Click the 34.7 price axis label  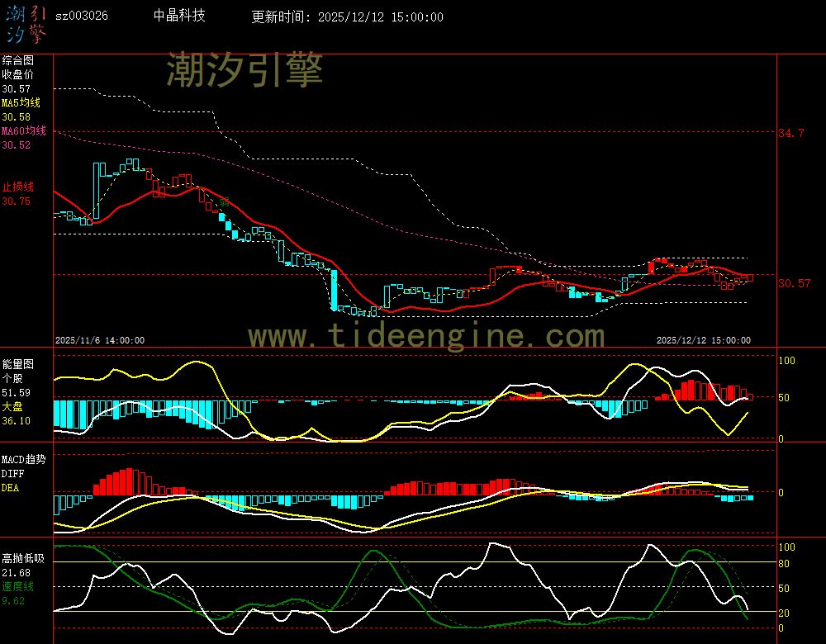[790, 133]
